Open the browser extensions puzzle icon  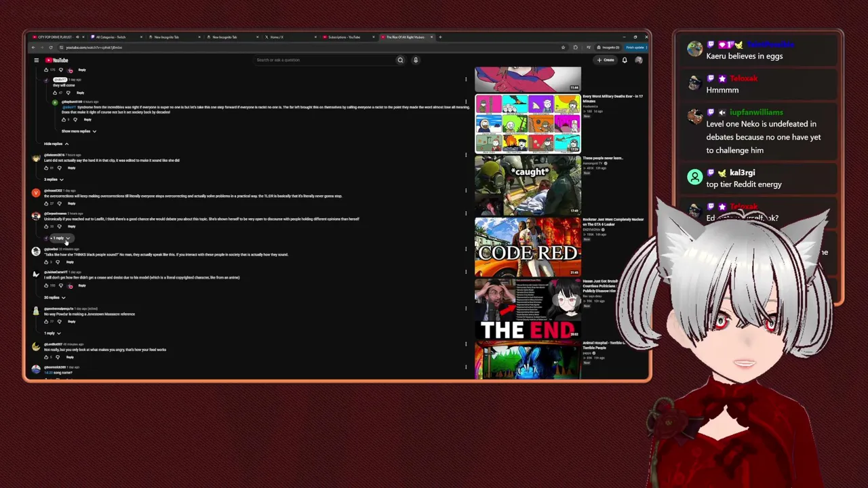pyautogui.click(x=575, y=47)
